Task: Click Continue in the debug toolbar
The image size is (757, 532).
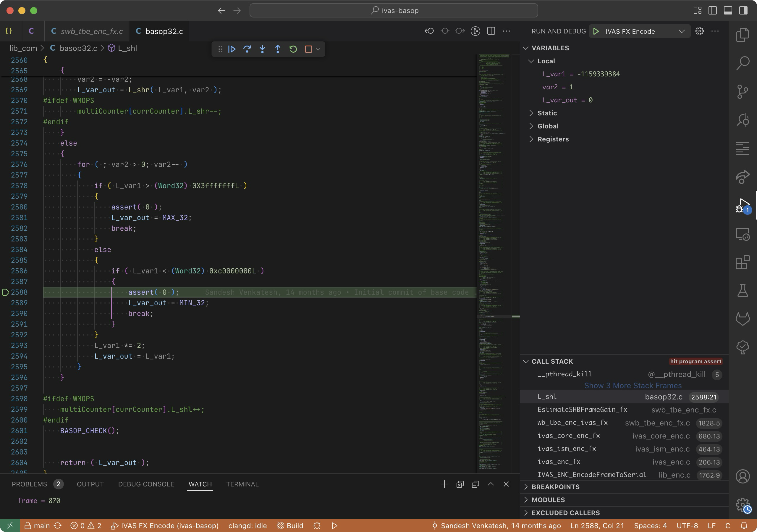Action: tap(232, 49)
